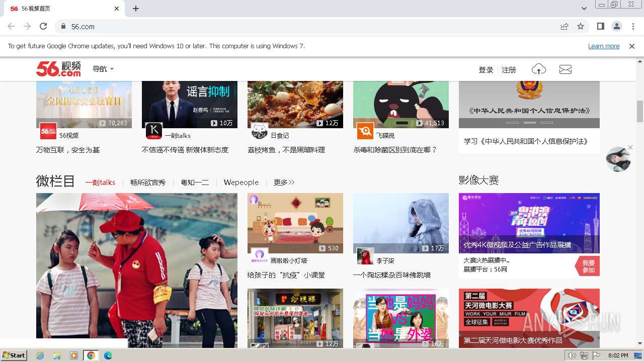Click the volume speaker tray icon
This screenshot has width=644, height=362.
[x=572, y=355]
